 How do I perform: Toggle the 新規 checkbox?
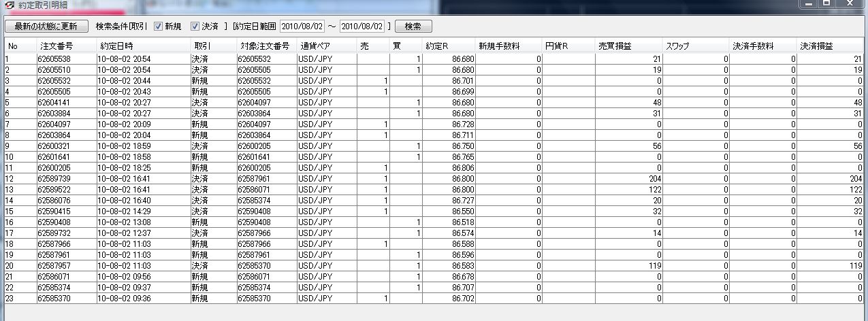(158, 27)
